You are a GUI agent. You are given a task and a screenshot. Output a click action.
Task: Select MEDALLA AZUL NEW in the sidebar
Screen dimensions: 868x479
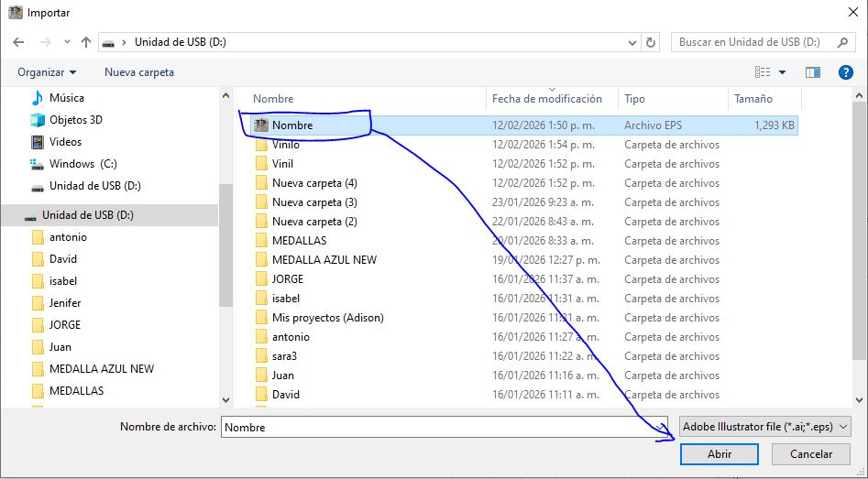pos(102,369)
